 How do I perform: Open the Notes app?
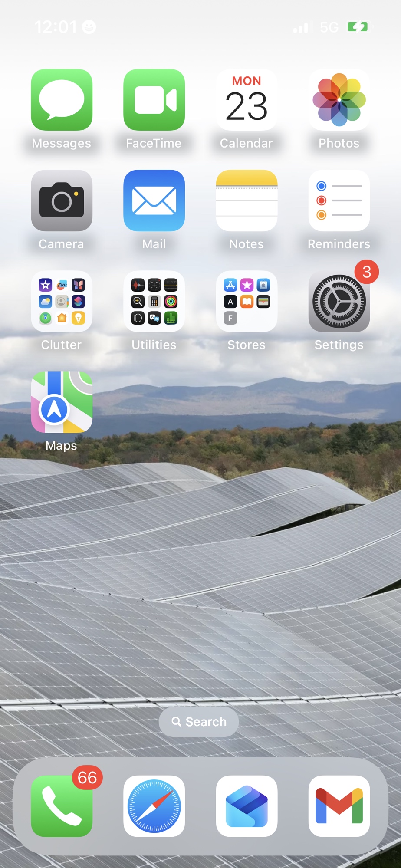click(x=247, y=201)
